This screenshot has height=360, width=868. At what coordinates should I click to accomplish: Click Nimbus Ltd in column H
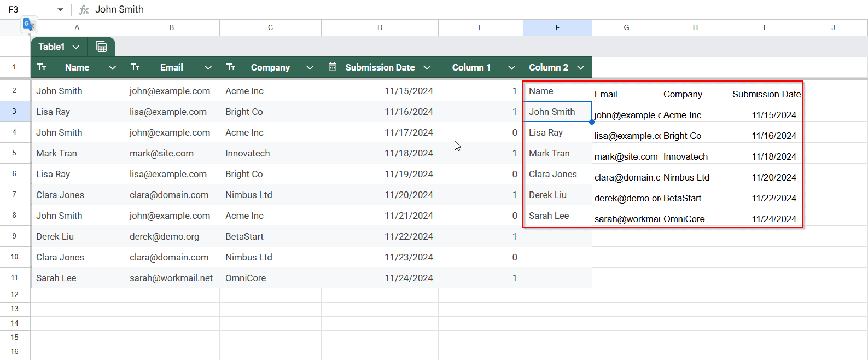(695, 174)
